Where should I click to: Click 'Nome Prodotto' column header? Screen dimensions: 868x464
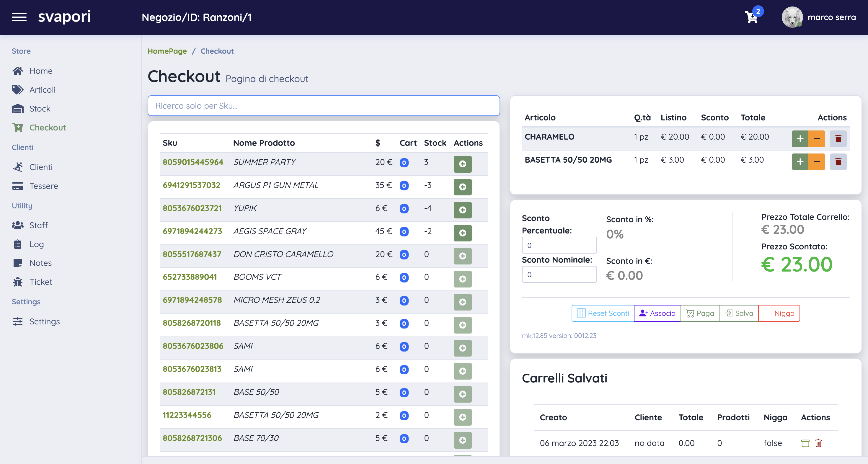264,143
